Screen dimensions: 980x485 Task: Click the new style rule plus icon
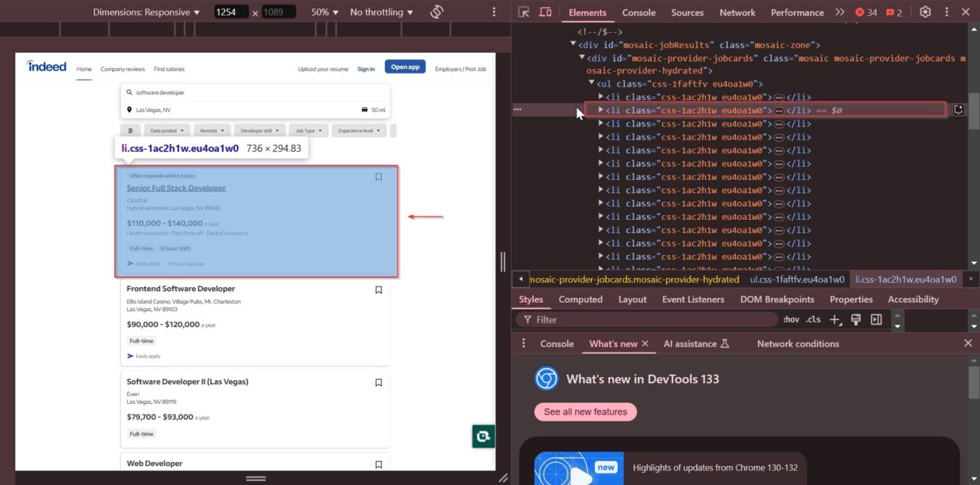835,320
